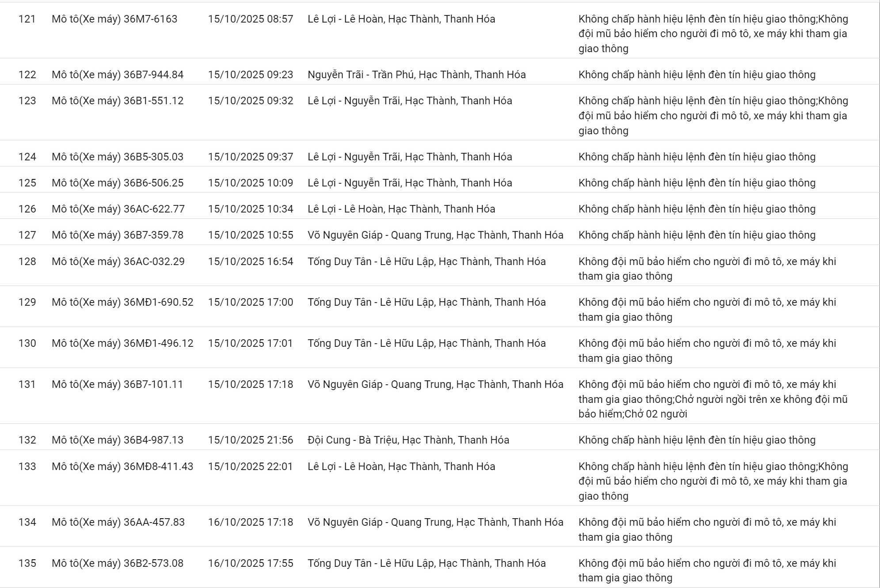Select timestamp 15/10/2025 09:32

tap(251, 101)
